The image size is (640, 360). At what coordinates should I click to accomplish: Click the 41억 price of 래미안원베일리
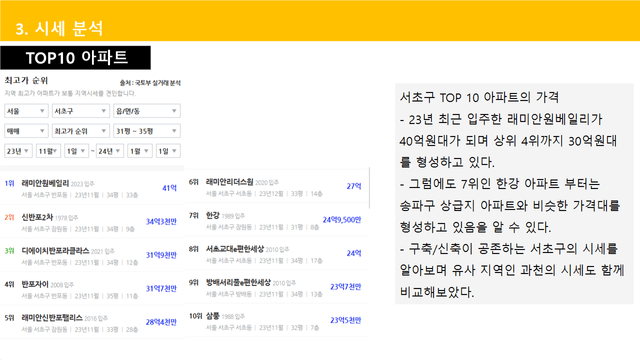click(169, 188)
